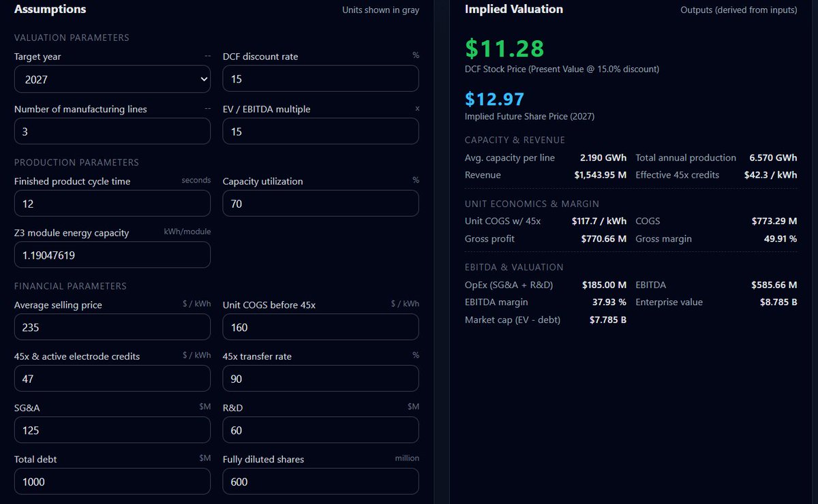
Task: Click the Unit COGS w/ 45x value $117.7 / kWh
Action: 599,221
